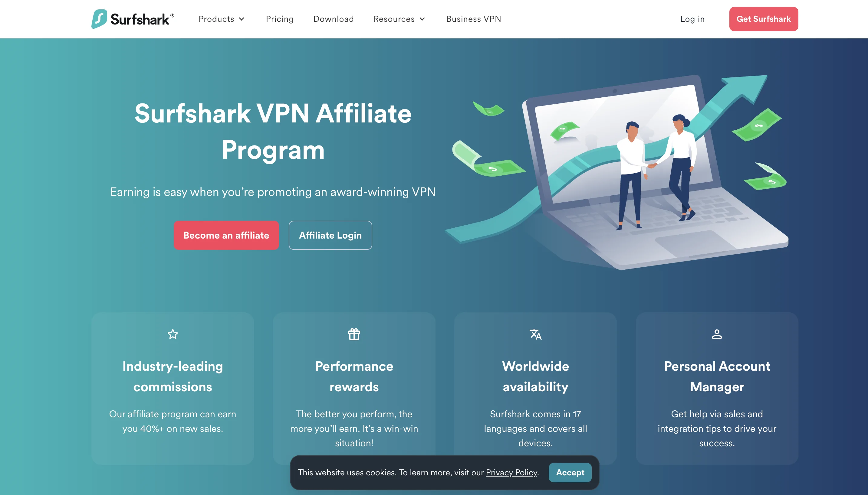Click the gift box icon above Performance rewards
Screen dimensions: 868x495
pos(354,334)
